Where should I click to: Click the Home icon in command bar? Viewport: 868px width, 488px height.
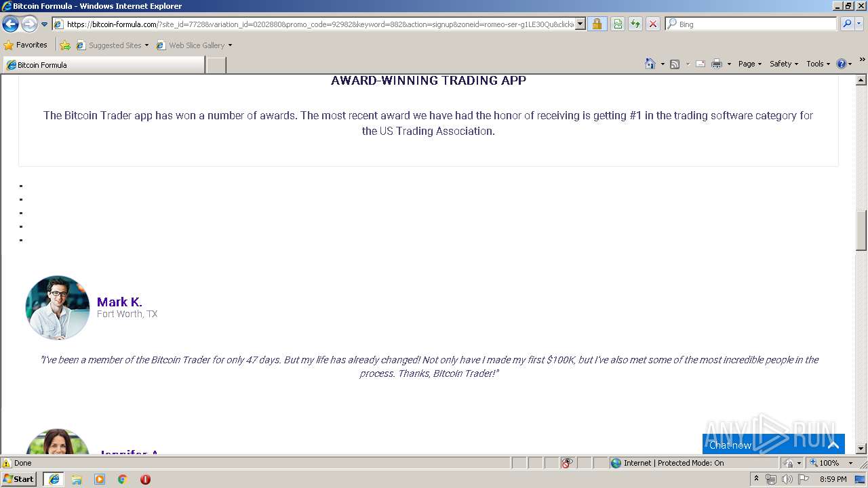tap(650, 64)
